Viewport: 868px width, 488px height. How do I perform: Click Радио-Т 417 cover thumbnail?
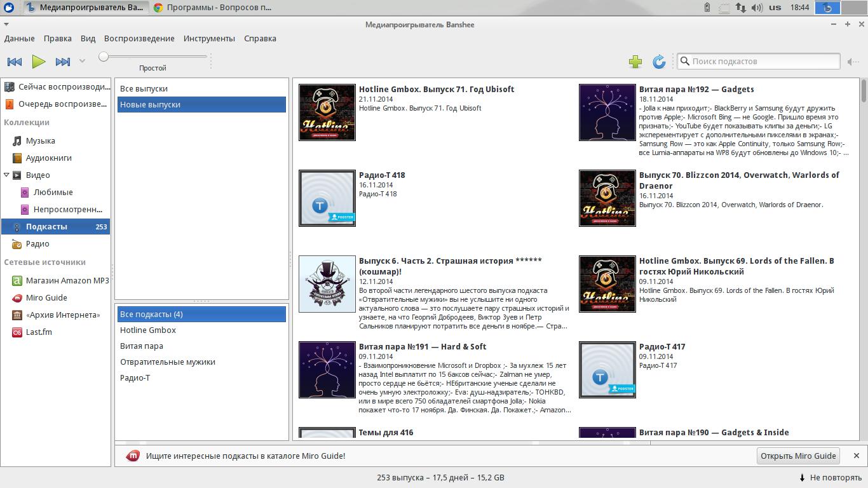pyautogui.click(x=607, y=370)
